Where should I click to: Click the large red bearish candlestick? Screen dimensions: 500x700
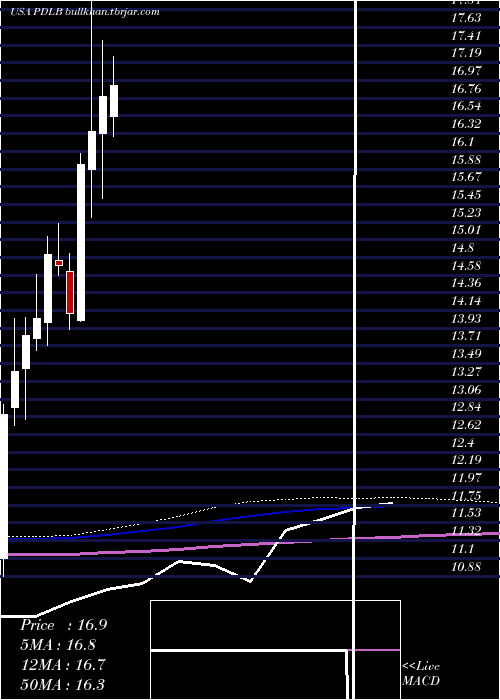70,292
